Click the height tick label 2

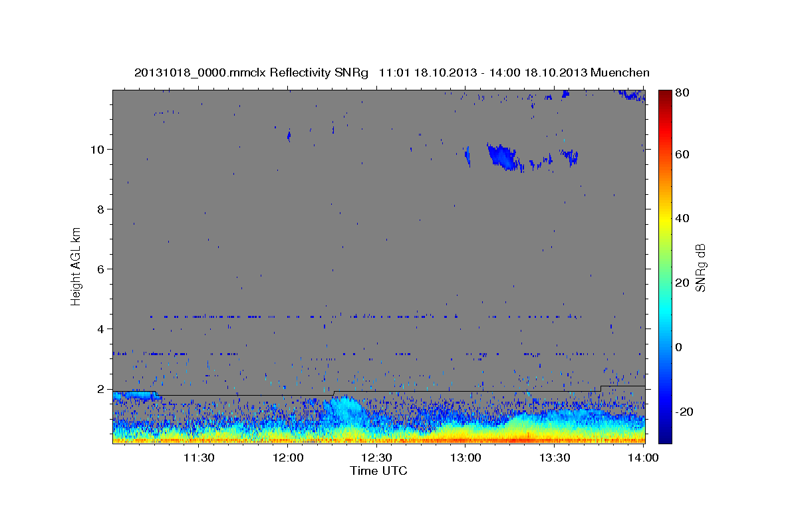click(101, 389)
